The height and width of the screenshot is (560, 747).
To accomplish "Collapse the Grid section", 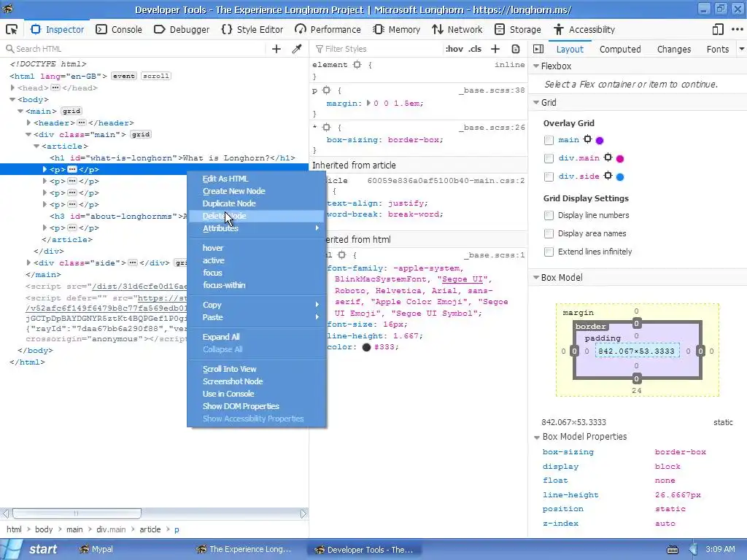I will click(536, 102).
